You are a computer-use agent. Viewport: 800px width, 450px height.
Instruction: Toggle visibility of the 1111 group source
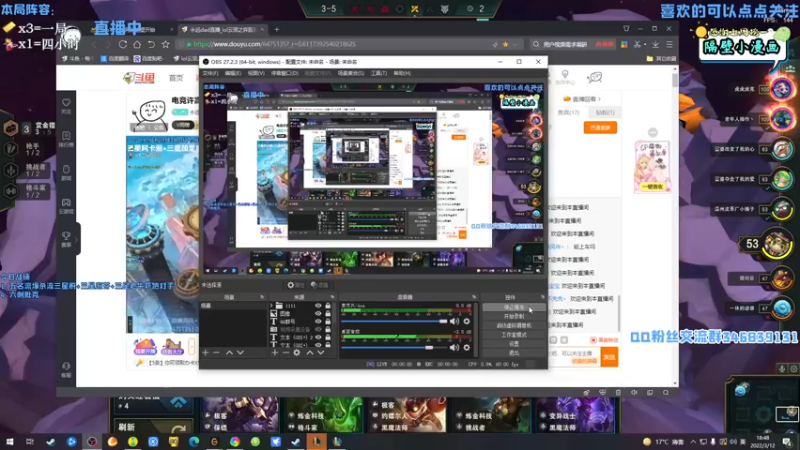pos(318,306)
